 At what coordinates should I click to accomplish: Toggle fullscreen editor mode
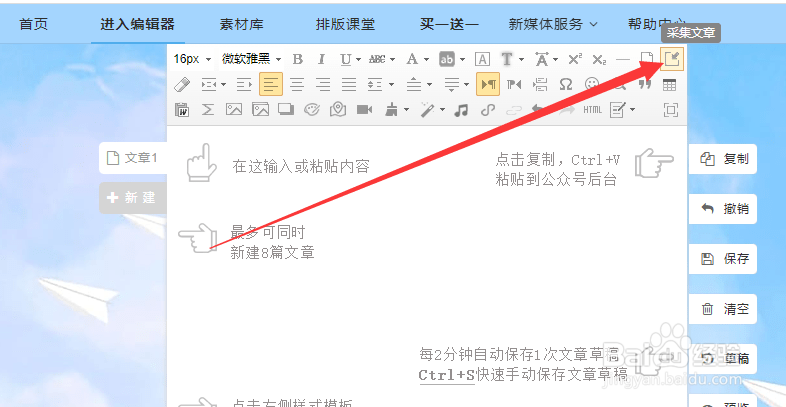[x=670, y=109]
